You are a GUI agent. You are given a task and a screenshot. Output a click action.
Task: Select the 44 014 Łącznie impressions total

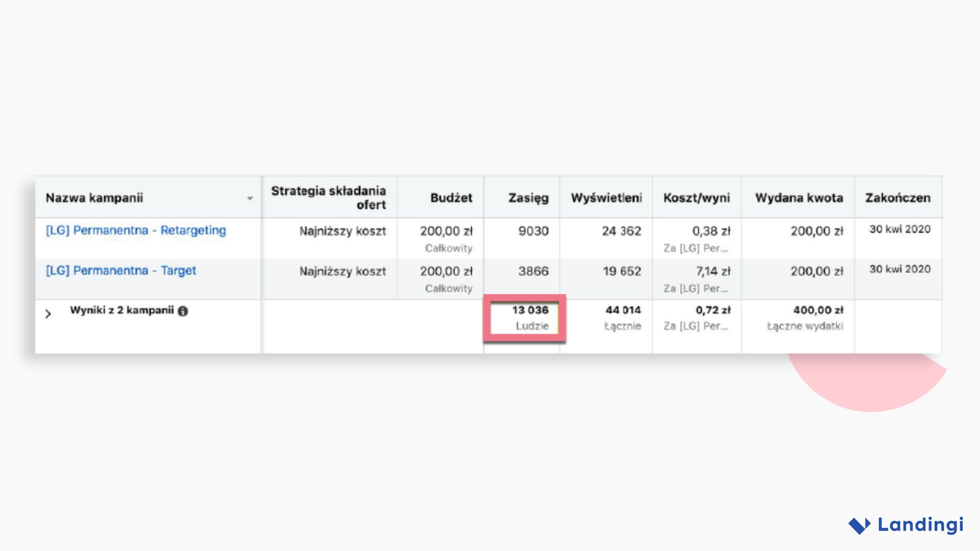(622, 310)
